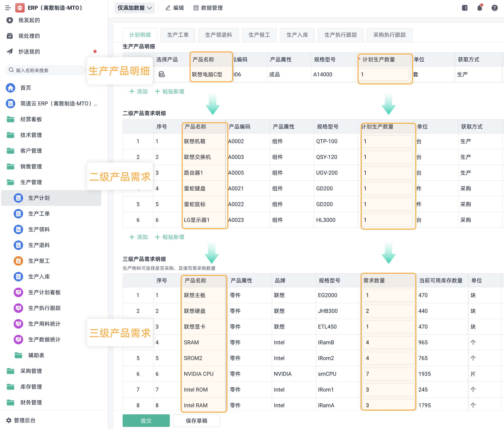Open the 仅添加数据 dropdown
Image resolution: width=504 pixels, height=429 pixels.
[x=134, y=8]
